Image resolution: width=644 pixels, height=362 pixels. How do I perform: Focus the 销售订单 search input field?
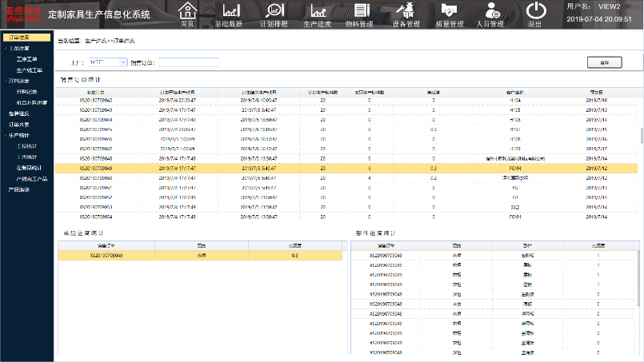pyautogui.click(x=189, y=62)
